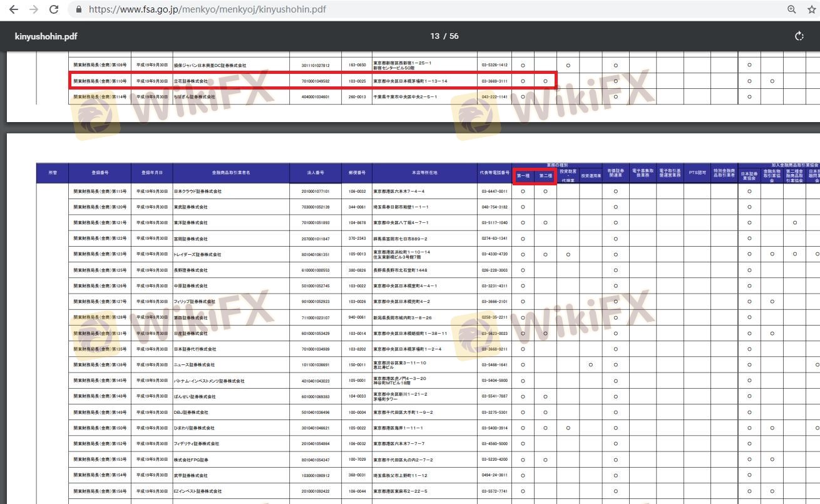Click the fsa.go.jp URL address bar
This screenshot has height=504, width=820.
click(x=207, y=9)
